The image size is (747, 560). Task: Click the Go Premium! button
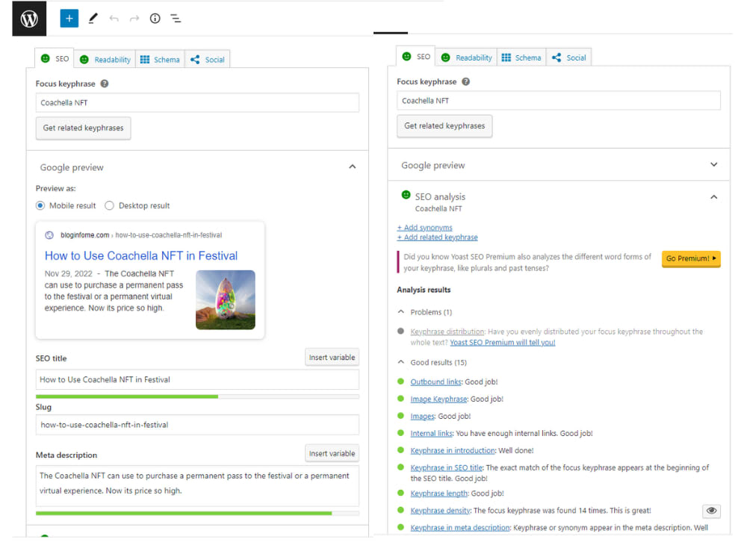coord(691,258)
